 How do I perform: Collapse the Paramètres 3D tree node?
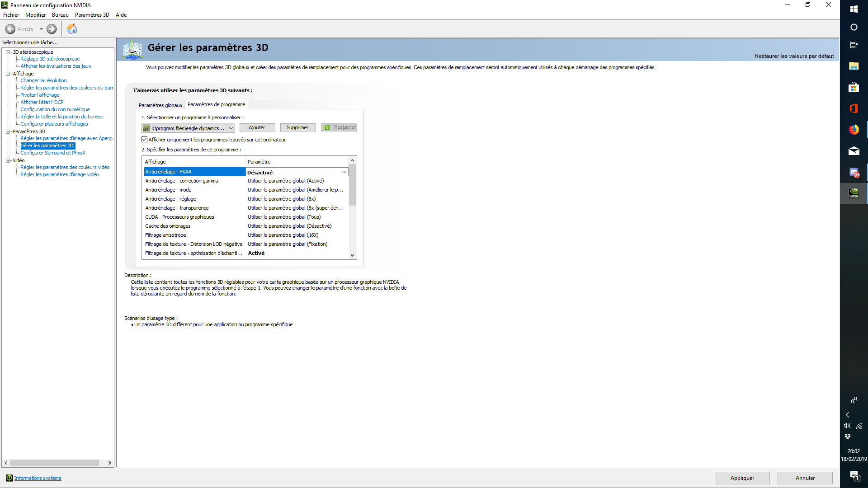(8, 131)
